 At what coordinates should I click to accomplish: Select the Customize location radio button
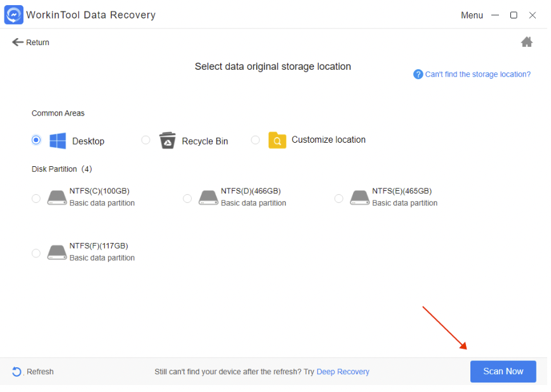point(255,140)
